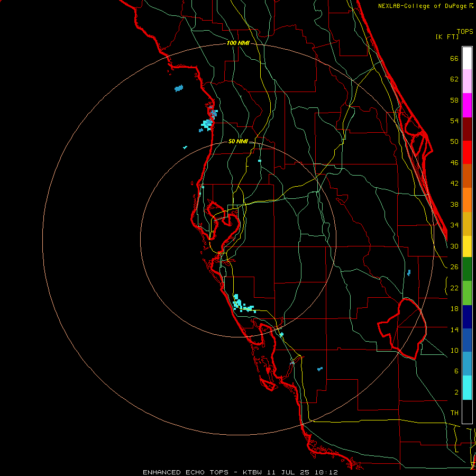Click the 62 legend value
The image size is (476, 476).
point(454,79)
